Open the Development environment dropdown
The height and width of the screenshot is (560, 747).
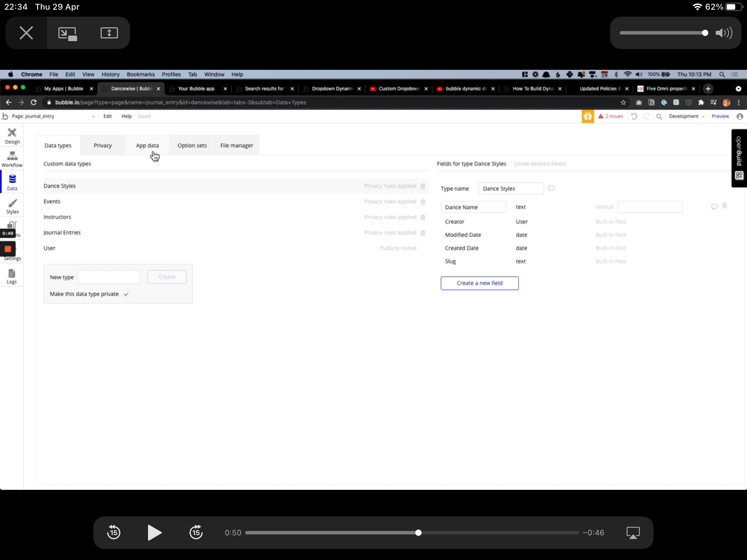click(x=685, y=116)
